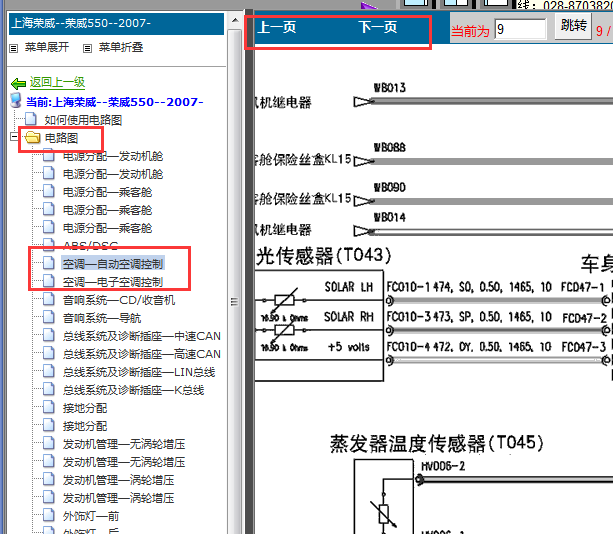Open 空调—自动空调控制 diagram
613x534 pixels.
tap(113, 264)
